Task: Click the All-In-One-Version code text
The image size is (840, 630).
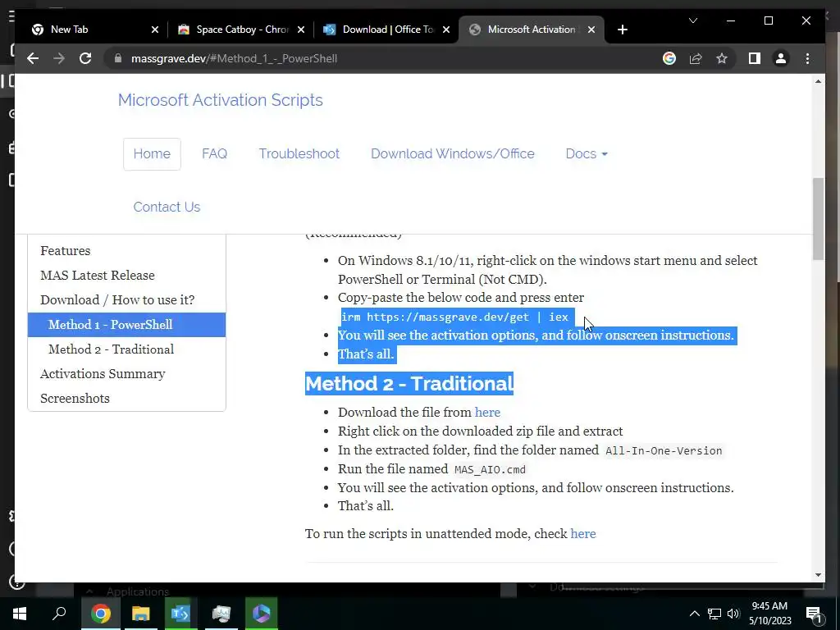Action: (x=663, y=450)
